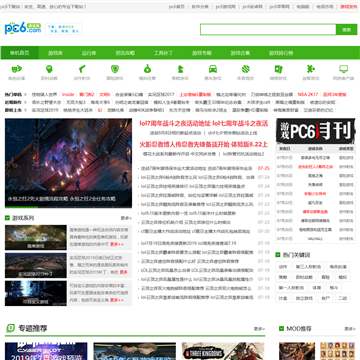The width and height of the screenshot is (360, 360).
Task: Open the 冒险游戏 shield category icon
Action: 115,69
